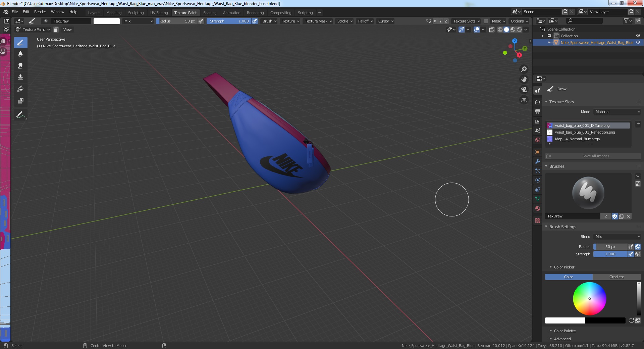
Task: Open the Material properties tab
Action: click(538, 208)
